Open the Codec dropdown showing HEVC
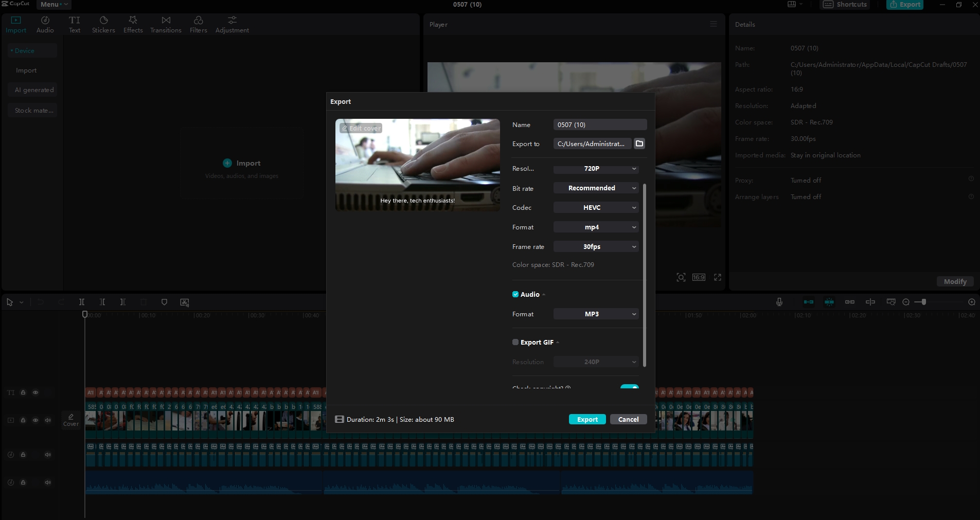Image resolution: width=980 pixels, height=520 pixels. [x=595, y=207]
